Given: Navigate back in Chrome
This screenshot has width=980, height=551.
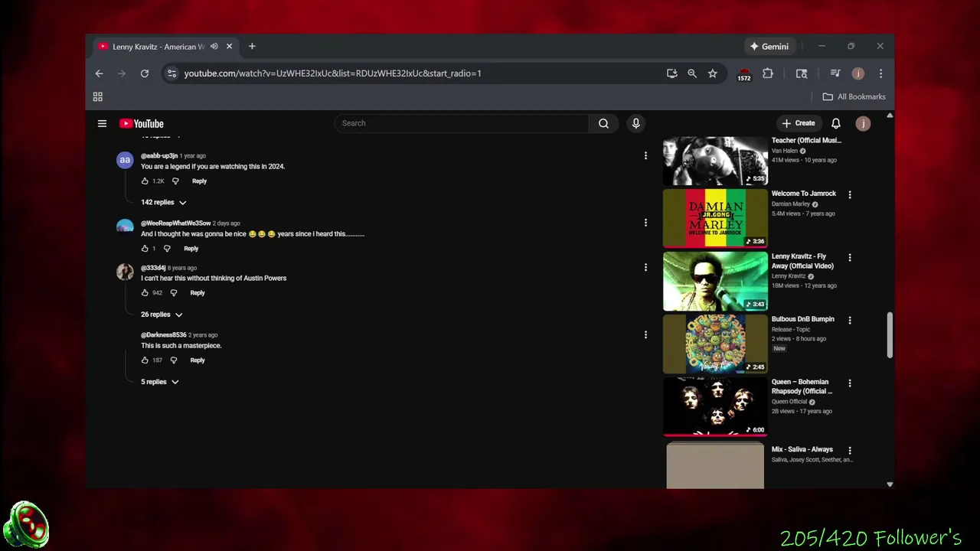Looking at the screenshot, I should tap(99, 73).
